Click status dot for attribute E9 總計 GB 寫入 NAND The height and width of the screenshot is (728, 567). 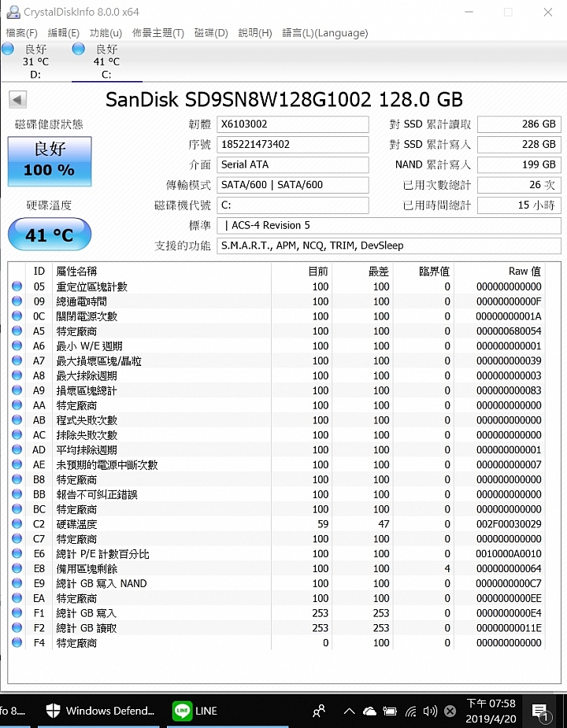[x=17, y=583]
